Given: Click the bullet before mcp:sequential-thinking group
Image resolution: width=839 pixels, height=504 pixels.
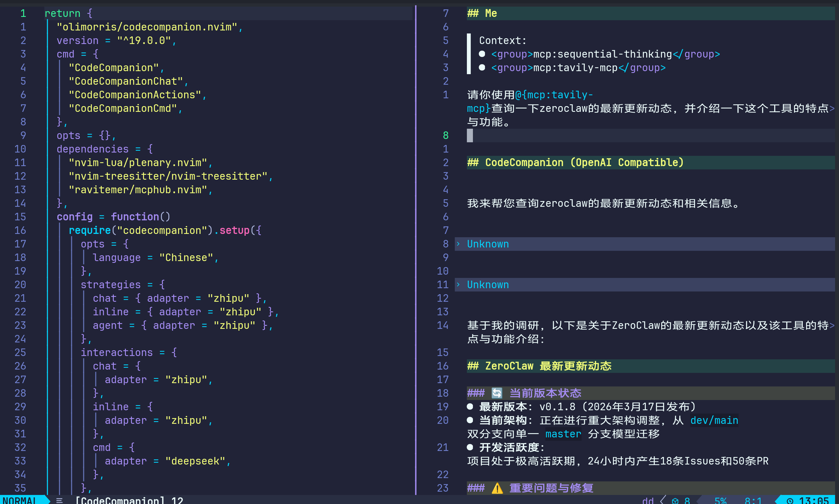Looking at the screenshot, I should (x=482, y=54).
